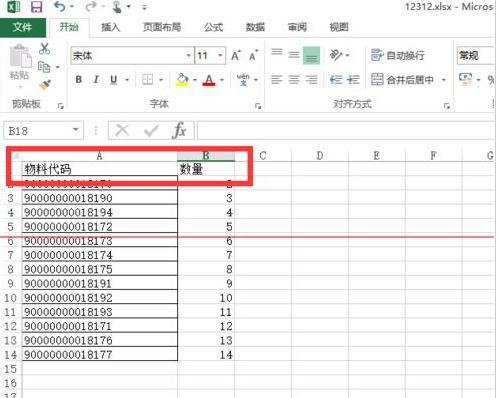Toggle italic formatting

coord(96,80)
